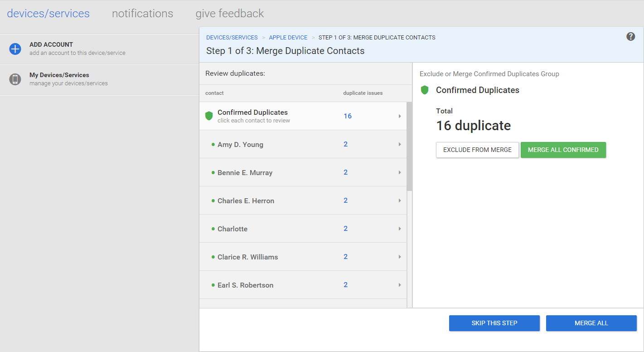Click the blue MERGE ALL button
The width and height of the screenshot is (644, 352).
coord(591,323)
